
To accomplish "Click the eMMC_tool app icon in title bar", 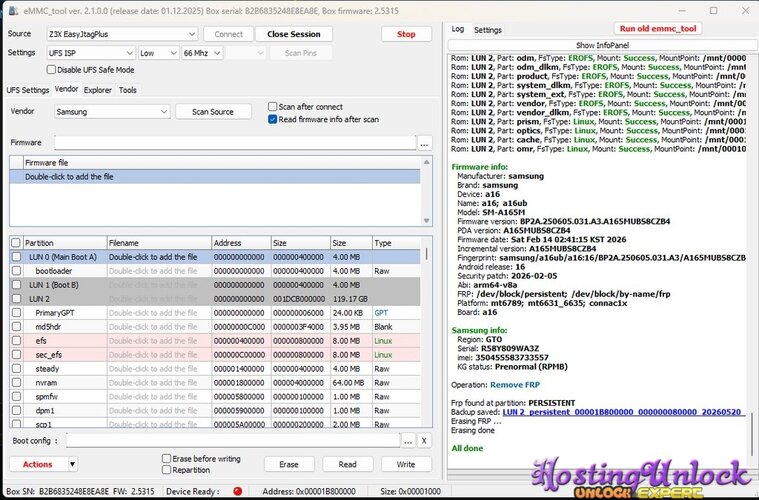I will [13, 11].
